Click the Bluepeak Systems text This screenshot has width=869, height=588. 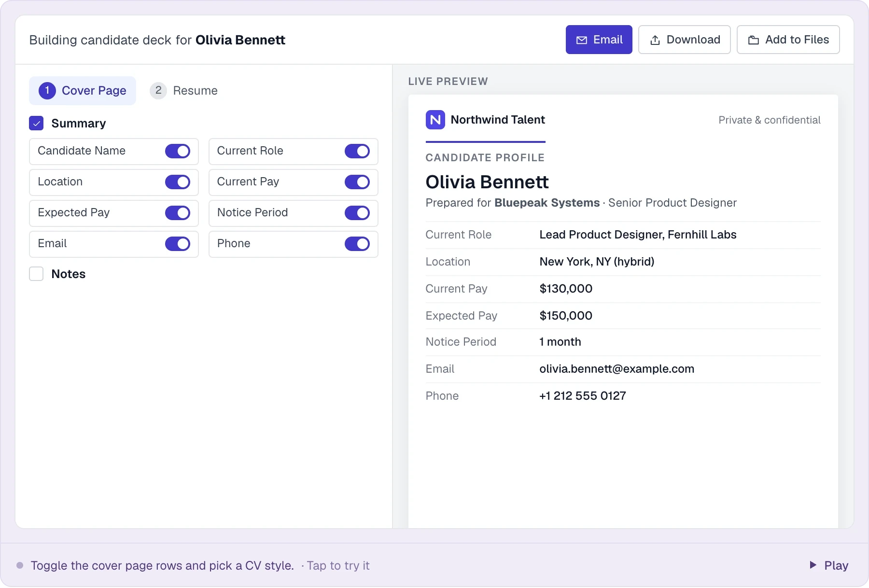(x=547, y=203)
